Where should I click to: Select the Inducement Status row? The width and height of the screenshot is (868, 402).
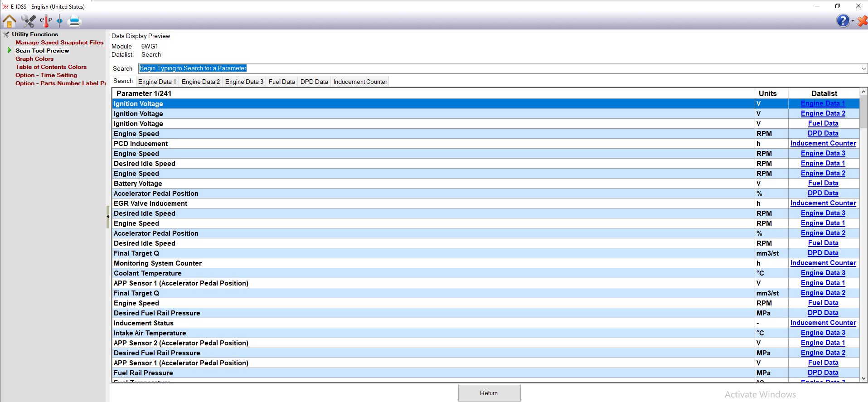click(x=485, y=323)
